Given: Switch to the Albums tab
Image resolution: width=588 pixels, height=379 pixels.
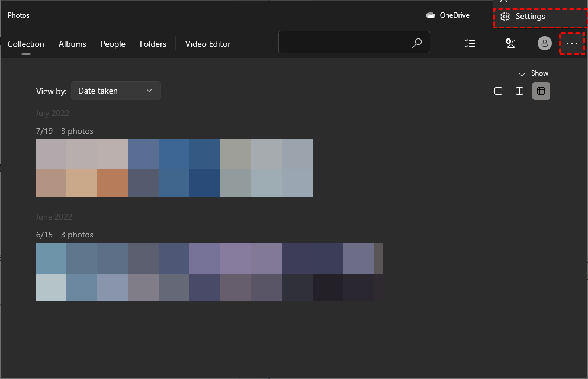Looking at the screenshot, I should [x=72, y=44].
